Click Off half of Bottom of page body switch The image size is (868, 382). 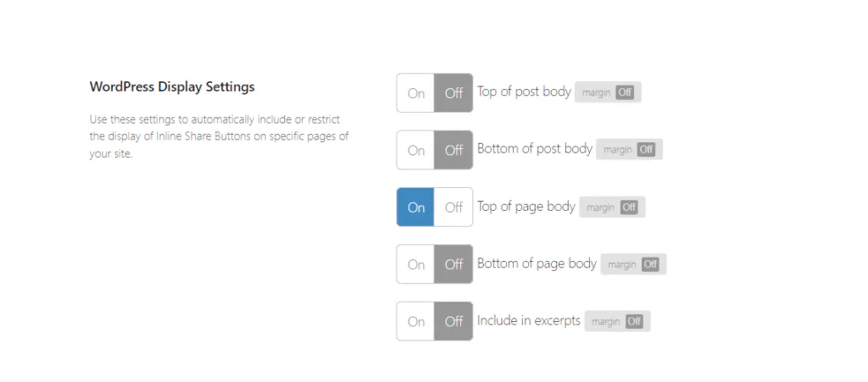(453, 264)
